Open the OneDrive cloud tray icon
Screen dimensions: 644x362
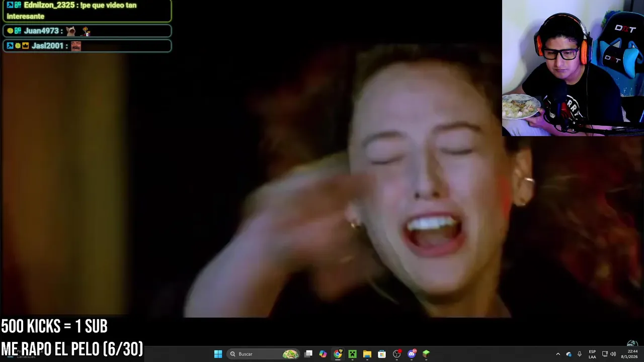569,354
